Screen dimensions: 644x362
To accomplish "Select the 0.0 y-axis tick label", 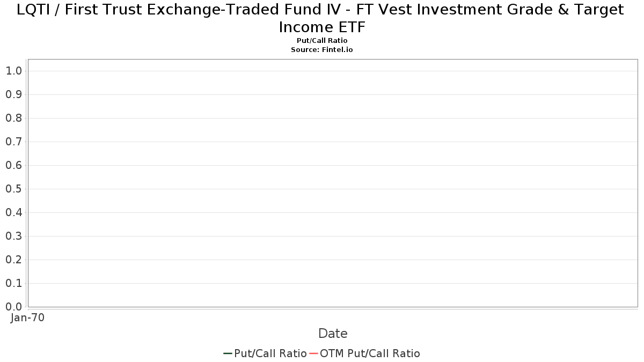I will pyautogui.click(x=14, y=307).
